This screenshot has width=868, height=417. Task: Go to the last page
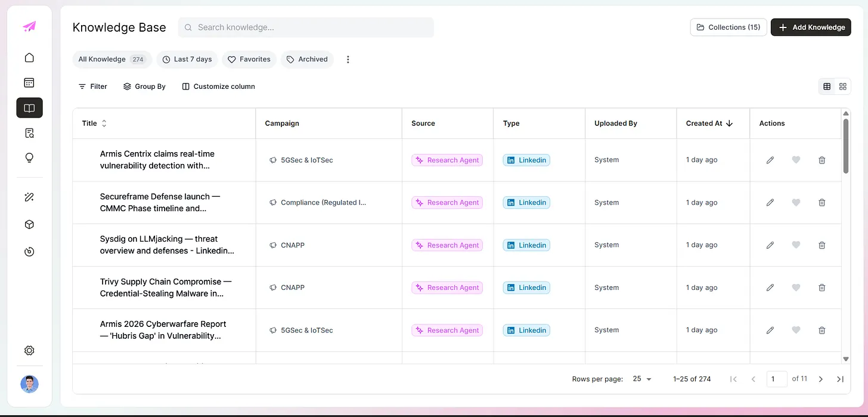[x=841, y=379]
